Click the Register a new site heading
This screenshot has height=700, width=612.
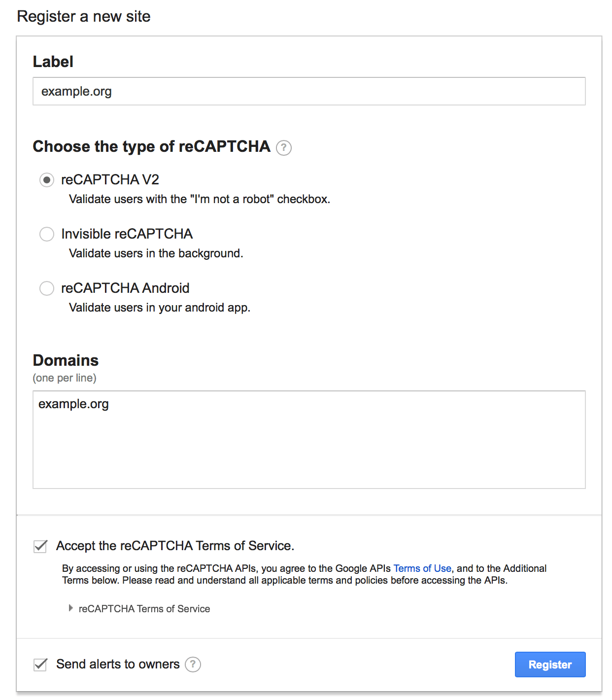click(x=84, y=16)
